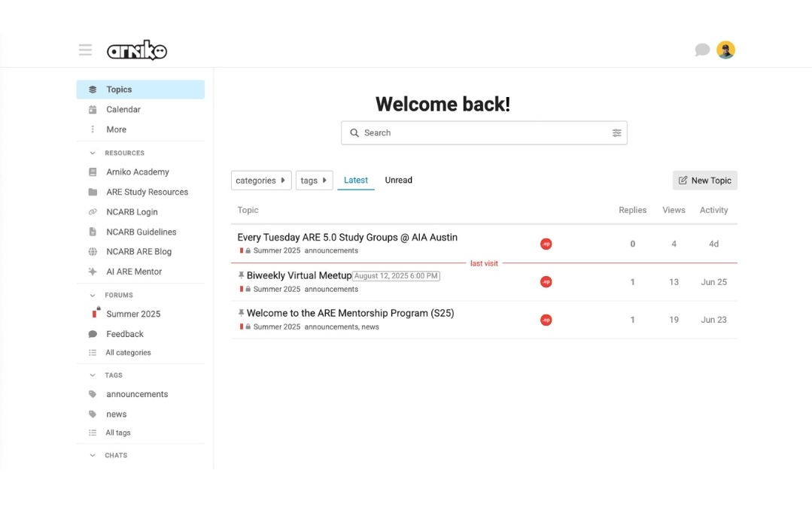The height and width of the screenshot is (507, 812).
Task: Sort topics by Activity column
Action: pos(713,210)
